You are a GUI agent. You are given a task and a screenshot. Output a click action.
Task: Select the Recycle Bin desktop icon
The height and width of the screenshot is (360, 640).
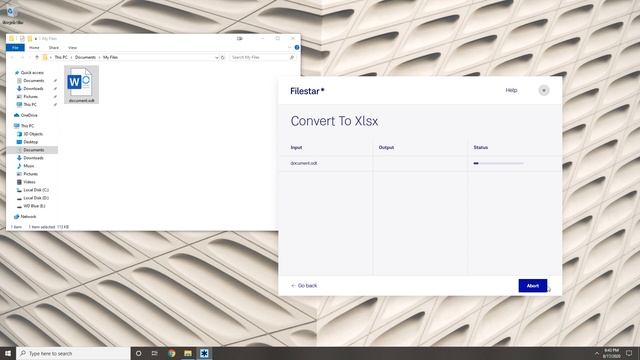coord(12,16)
